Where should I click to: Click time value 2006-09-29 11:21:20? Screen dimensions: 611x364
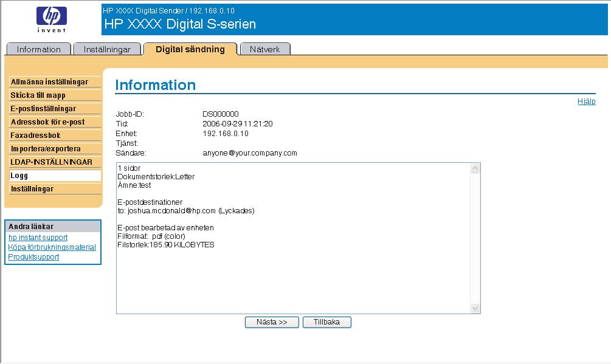[238, 124]
